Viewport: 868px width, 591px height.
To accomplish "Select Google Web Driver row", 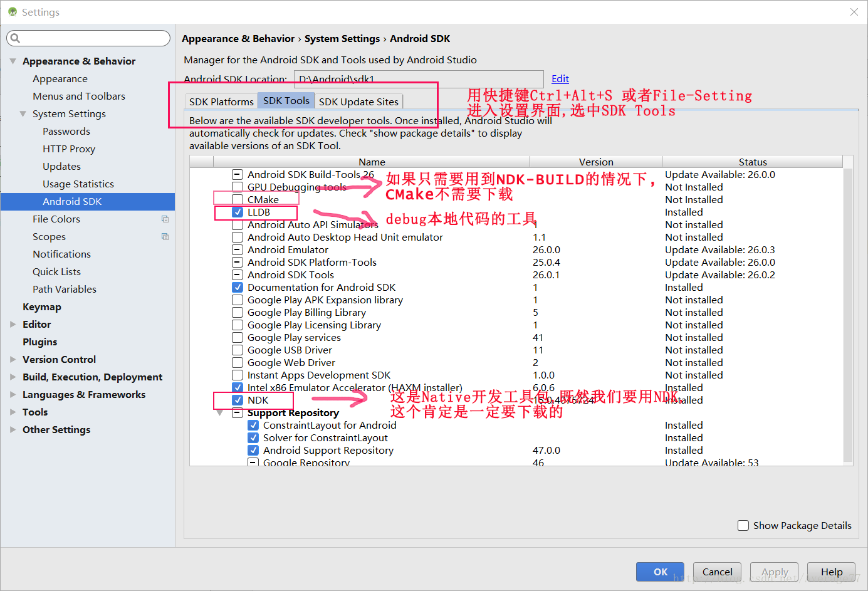I will 516,362.
